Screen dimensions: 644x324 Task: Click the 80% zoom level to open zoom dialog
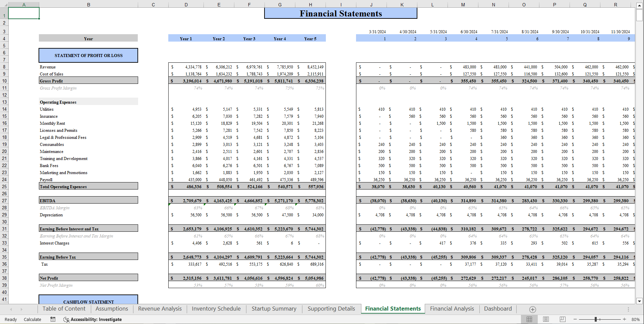point(636,319)
